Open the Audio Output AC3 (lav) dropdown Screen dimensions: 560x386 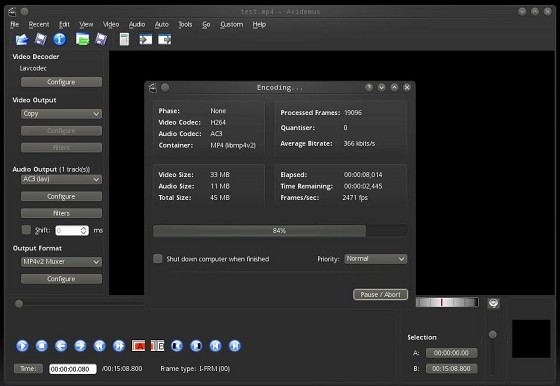61,179
